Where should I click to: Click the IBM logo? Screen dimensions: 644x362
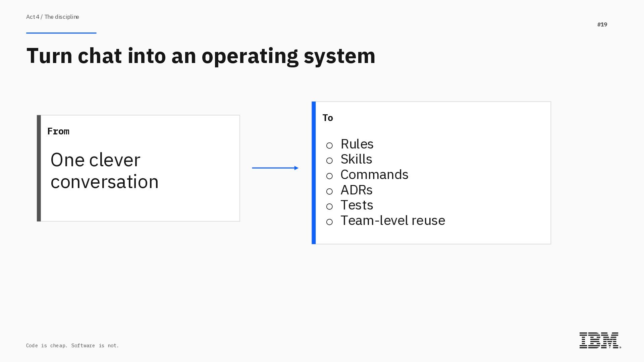(x=600, y=340)
